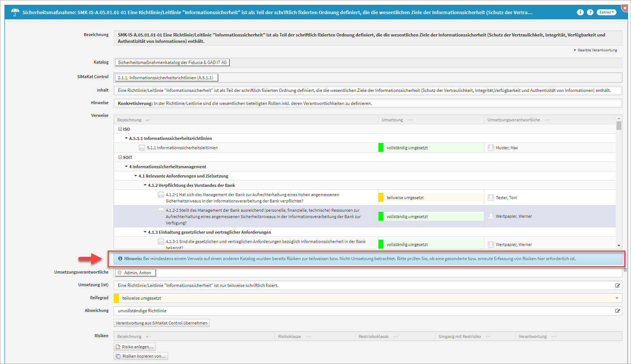Sort Verweise table by Umsetzung column
631x364 pixels.
(392, 120)
